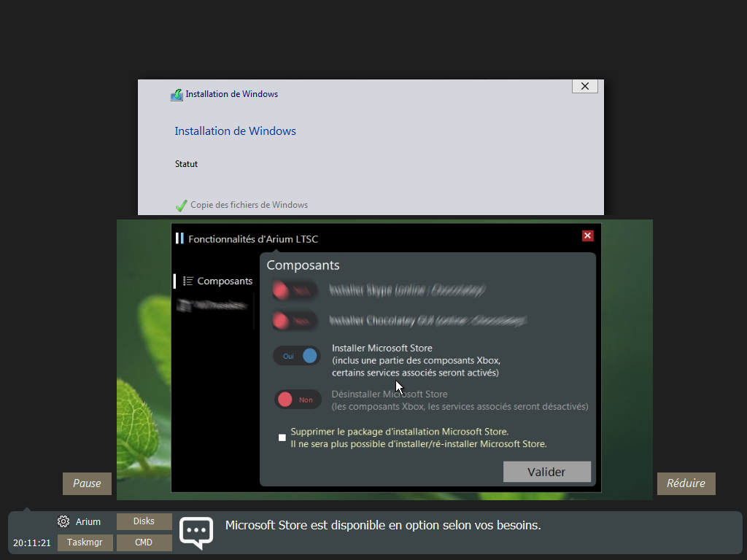Click the blue Installation de Windows heading
The height and width of the screenshot is (560, 747).
point(236,131)
